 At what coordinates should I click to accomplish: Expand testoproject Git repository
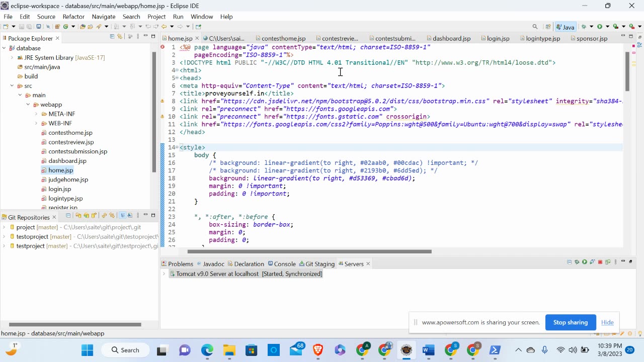coord(4,237)
